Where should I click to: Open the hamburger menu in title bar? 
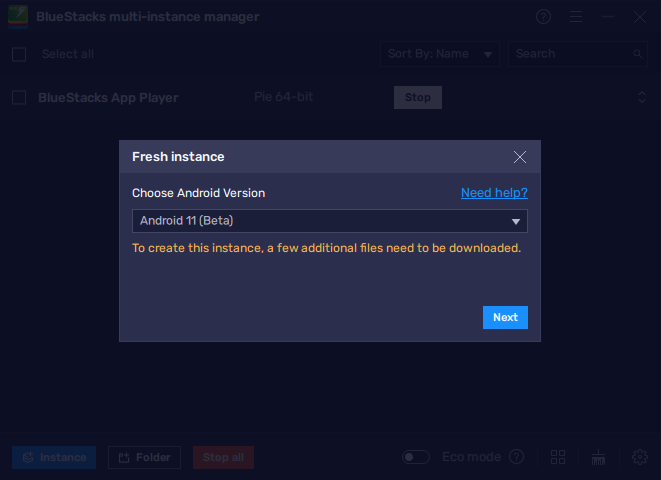[576, 17]
